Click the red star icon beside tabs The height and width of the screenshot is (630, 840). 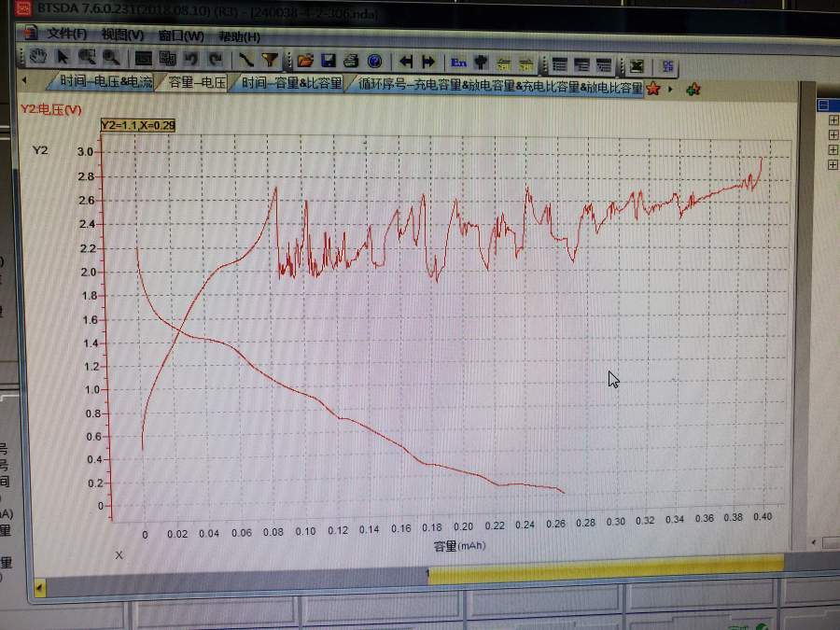tap(653, 89)
